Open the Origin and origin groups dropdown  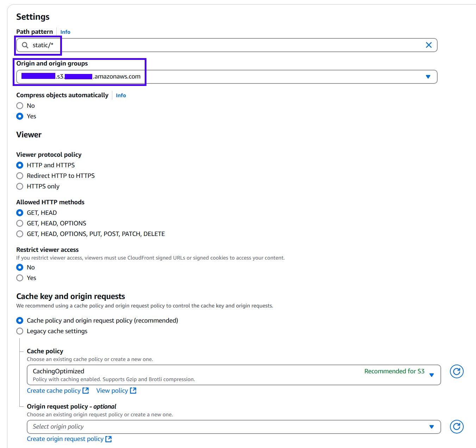pos(428,77)
